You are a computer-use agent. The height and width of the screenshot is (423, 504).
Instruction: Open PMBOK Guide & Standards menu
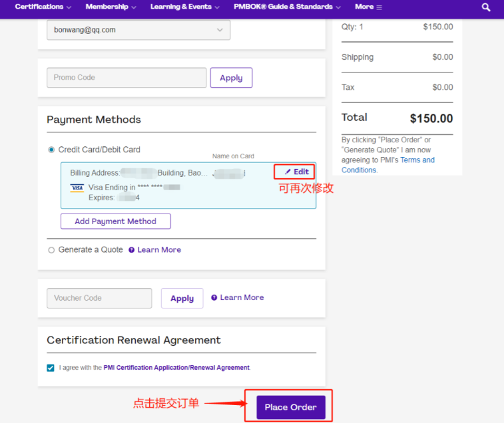tap(287, 7)
